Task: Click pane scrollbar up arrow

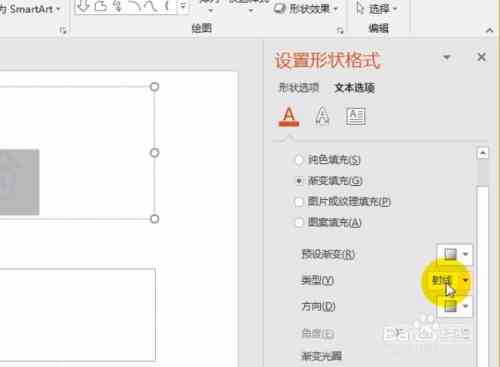Action: coord(483,153)
